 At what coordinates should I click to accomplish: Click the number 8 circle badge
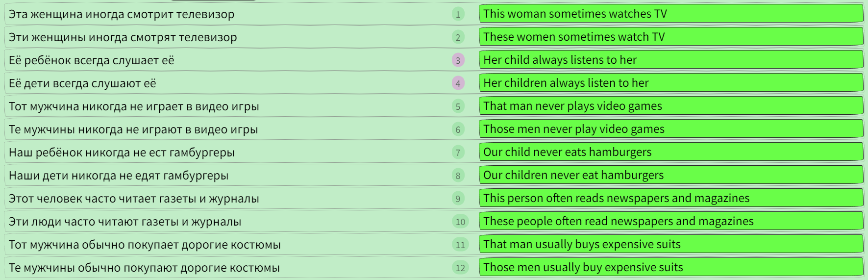[458, 176]
